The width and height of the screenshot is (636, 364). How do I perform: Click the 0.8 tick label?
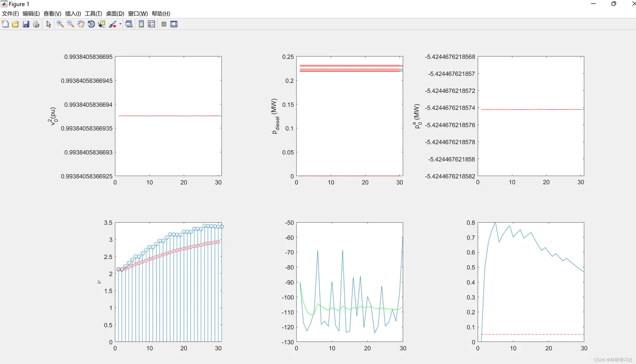(x=471, y=223)
